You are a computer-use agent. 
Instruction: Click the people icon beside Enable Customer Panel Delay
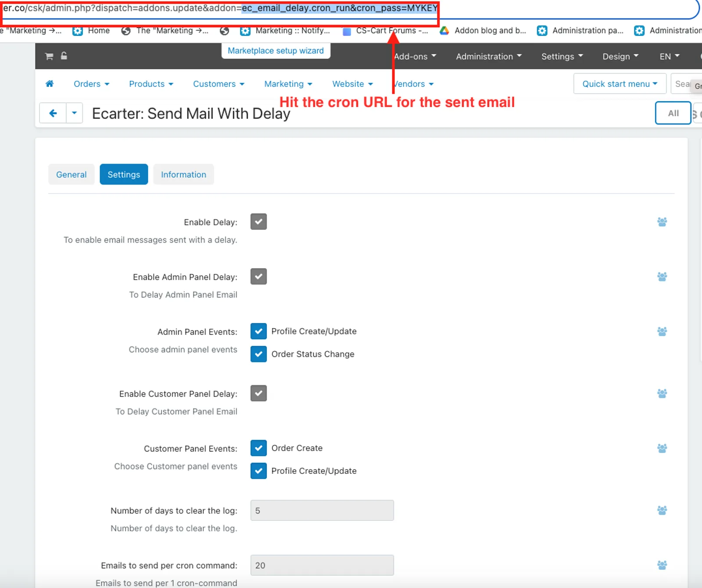pyautogui.click(x=662, y=394)
